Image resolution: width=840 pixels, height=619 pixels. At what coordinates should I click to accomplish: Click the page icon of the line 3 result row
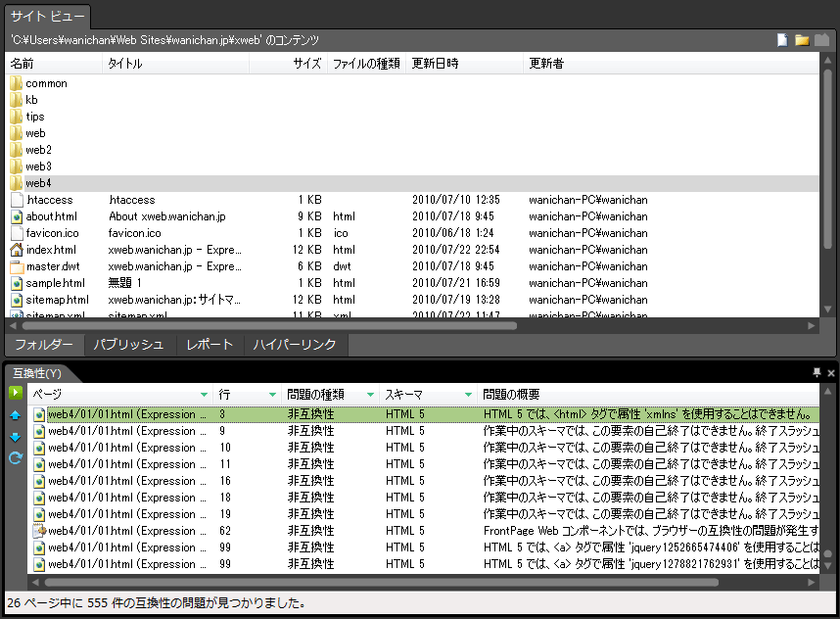tap(39, 414)
